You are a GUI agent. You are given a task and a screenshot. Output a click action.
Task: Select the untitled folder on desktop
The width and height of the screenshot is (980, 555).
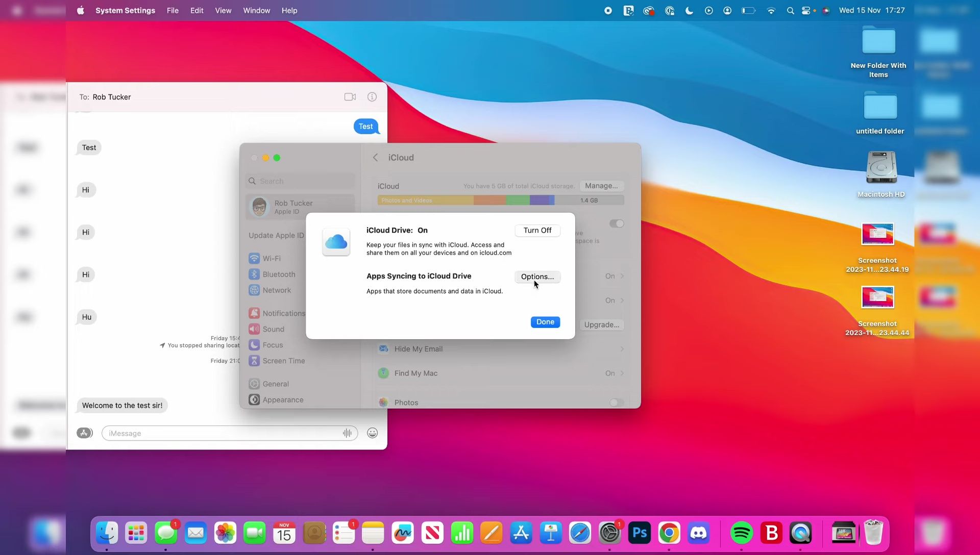click(880, 106)
